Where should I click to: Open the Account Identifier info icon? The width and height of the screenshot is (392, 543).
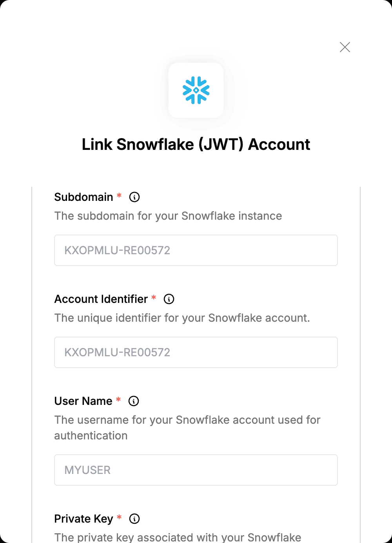[169, 299]
